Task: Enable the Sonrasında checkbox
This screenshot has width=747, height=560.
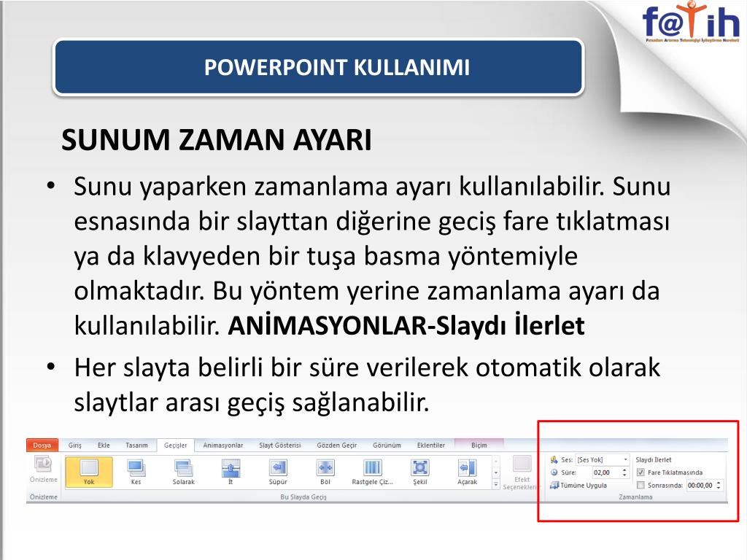Action: [640, 485]
